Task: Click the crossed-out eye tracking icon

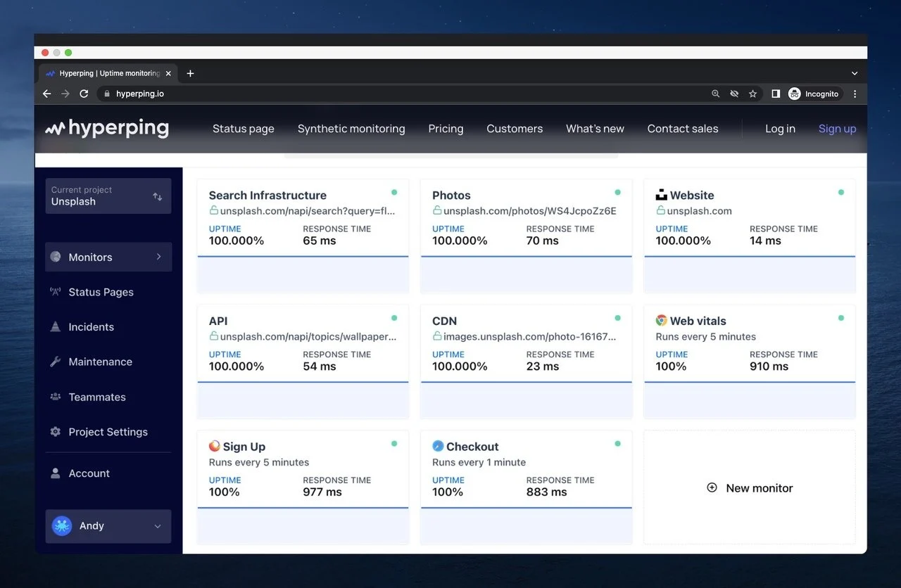Action: (x=734, y=94)
